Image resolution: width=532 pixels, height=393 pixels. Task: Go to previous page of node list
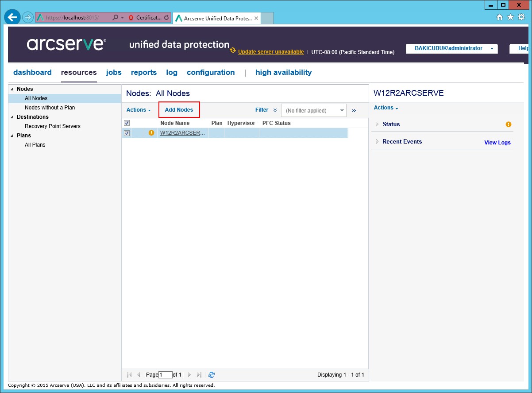point(139,375)
